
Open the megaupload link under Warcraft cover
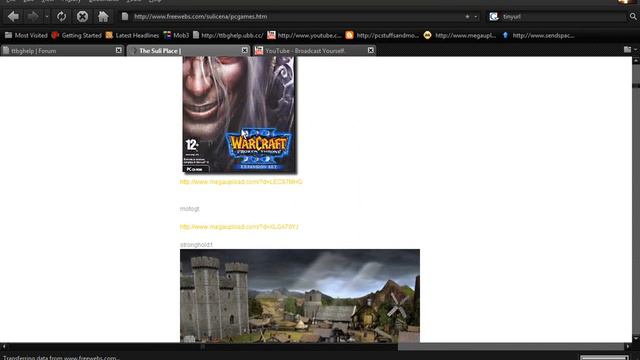(x=241, y=182)
